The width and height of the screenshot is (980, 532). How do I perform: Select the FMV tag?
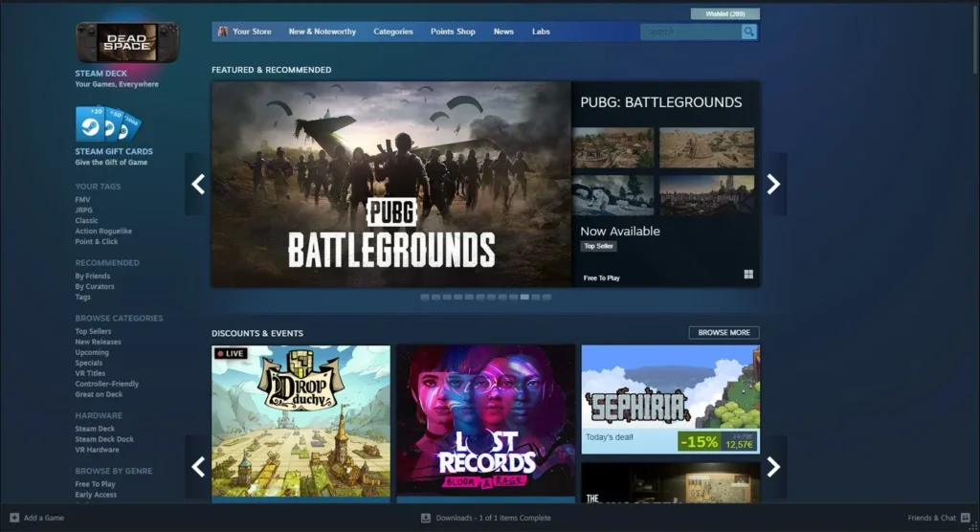[82, 199]
